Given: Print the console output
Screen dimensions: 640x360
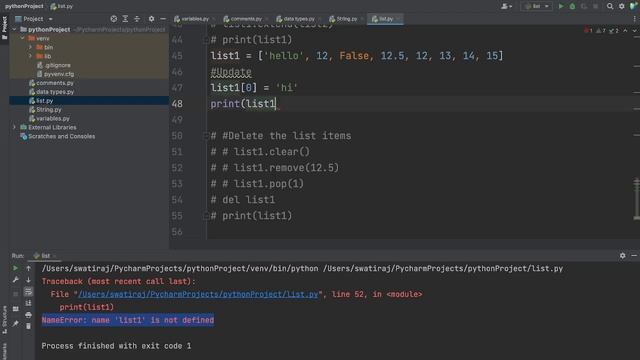Looking at the screenshot, I should click(x=28, y=315).
